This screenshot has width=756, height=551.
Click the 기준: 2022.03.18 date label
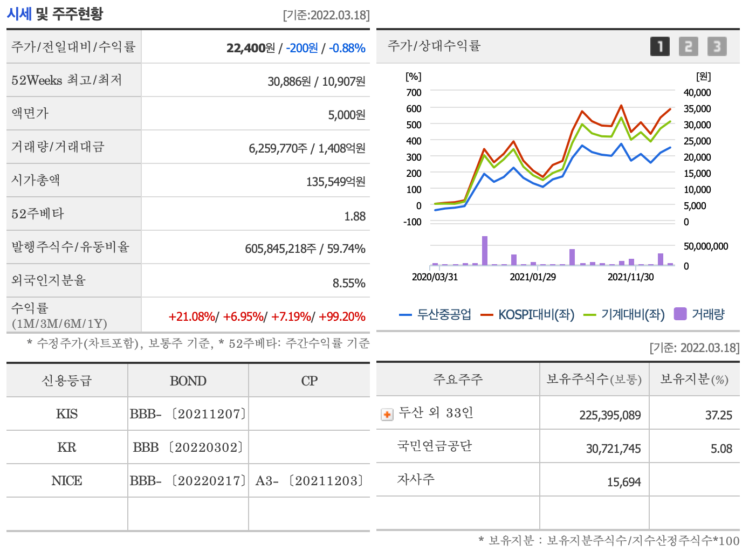(x=695, y=348)
